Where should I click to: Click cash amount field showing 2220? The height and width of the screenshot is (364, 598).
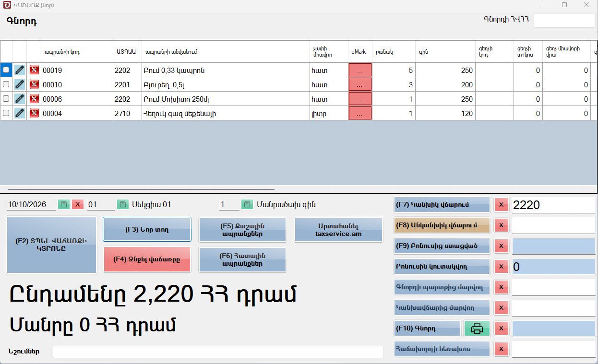pos(553,205)
